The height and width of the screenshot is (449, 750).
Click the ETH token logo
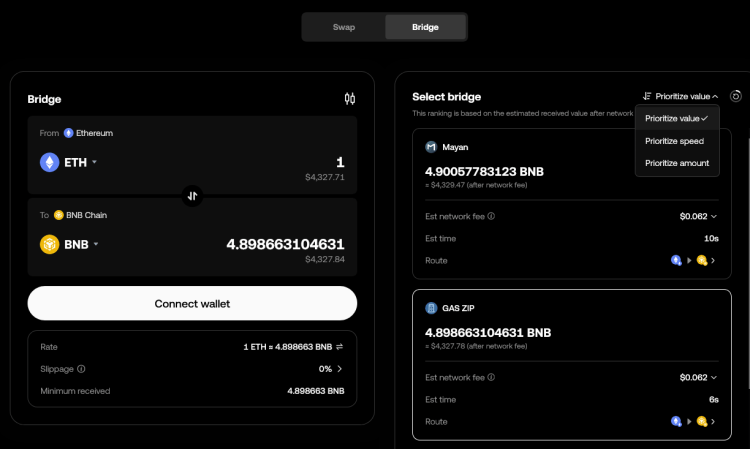pyautogui.click(x=49, y=163)
